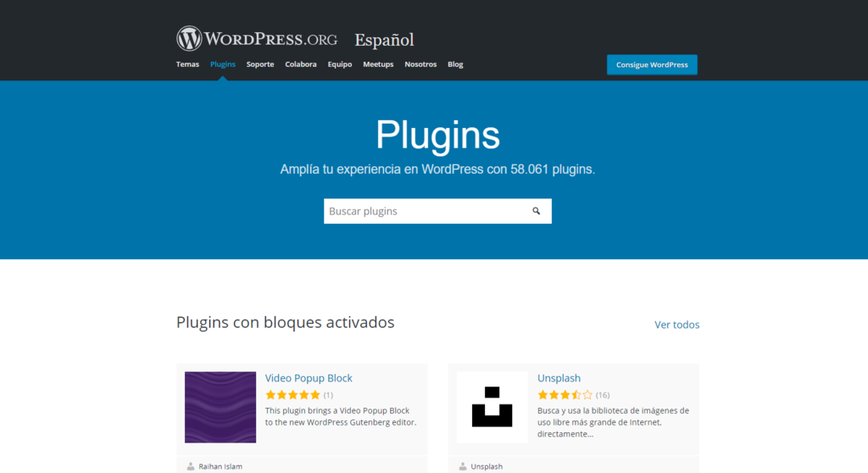868x473 pixels.
Task: Click the Unsplash logo thumbnail
Action: [492, 407]
